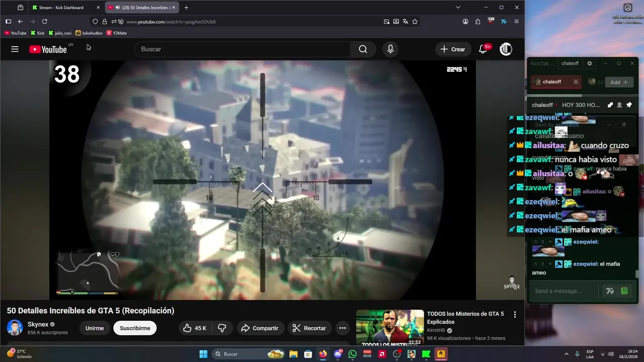Click the Crear button
This screenshot has width=644, height=362.
(x=452, y=49)
